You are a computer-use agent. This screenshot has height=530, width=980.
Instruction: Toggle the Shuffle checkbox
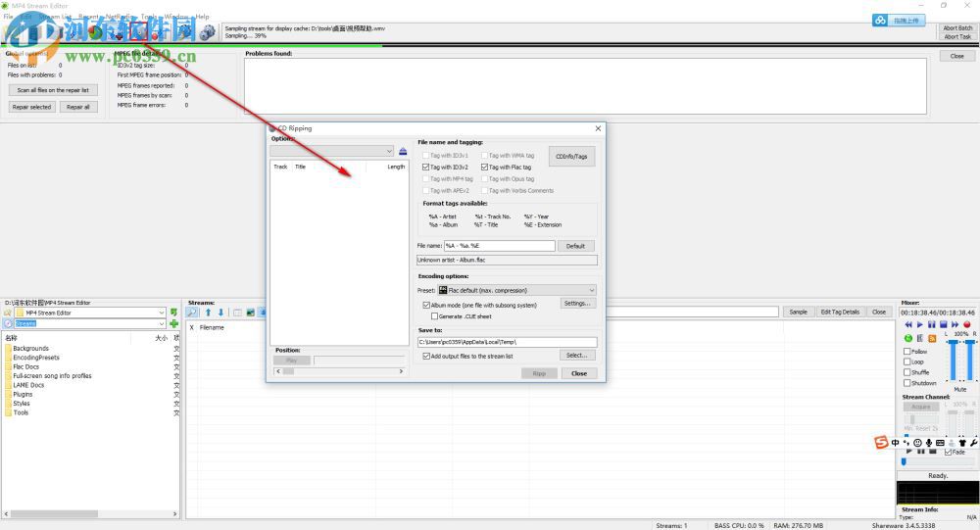click(x=906, y=372)
